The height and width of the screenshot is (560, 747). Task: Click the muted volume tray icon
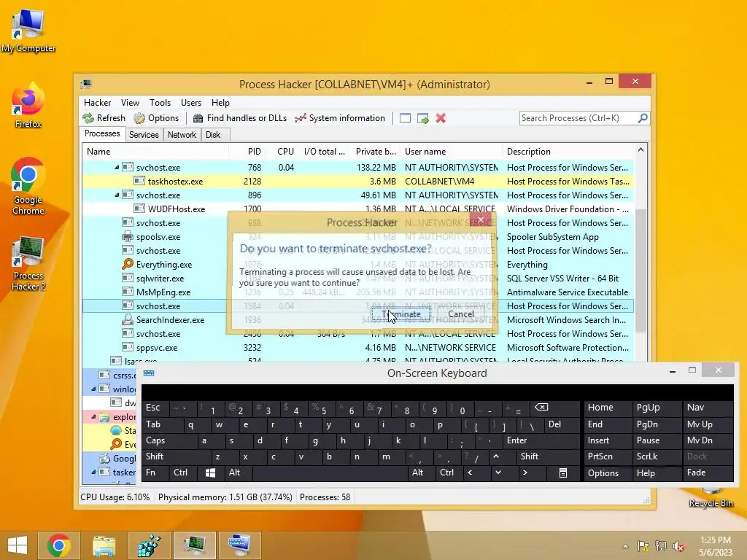(x=678, y=545)
